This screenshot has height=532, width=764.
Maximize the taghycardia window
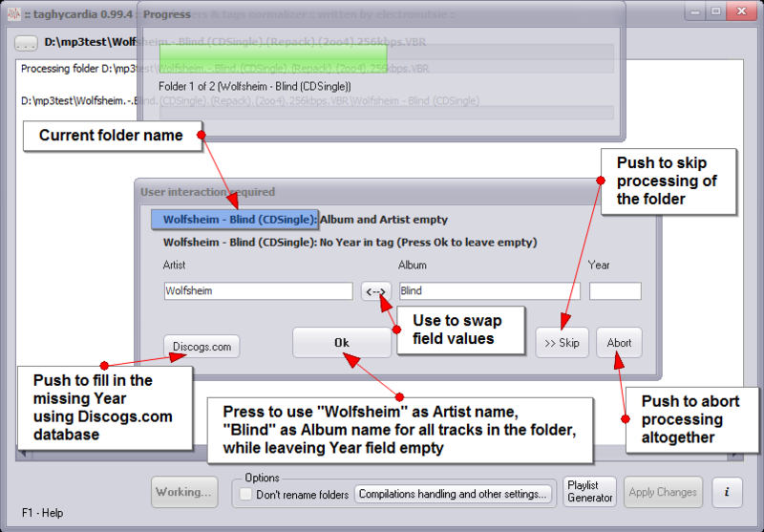tap(714, 12)
